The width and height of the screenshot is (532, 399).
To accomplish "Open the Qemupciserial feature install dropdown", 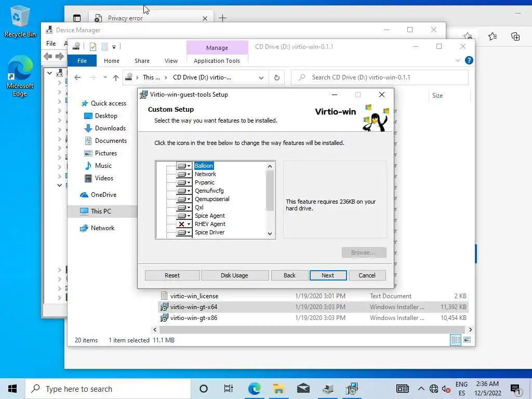I will (x=184, y=199).
